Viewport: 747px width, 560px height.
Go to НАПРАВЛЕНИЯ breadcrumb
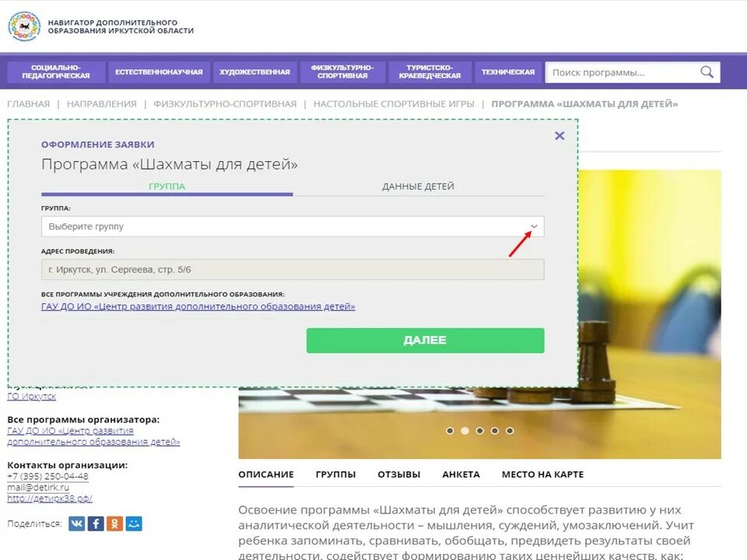coord(101,103)
